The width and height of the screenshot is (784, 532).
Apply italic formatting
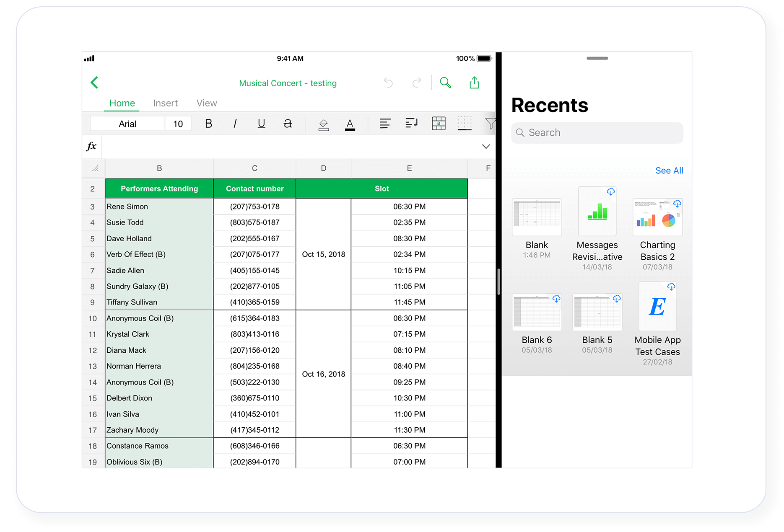click(235, 124)
